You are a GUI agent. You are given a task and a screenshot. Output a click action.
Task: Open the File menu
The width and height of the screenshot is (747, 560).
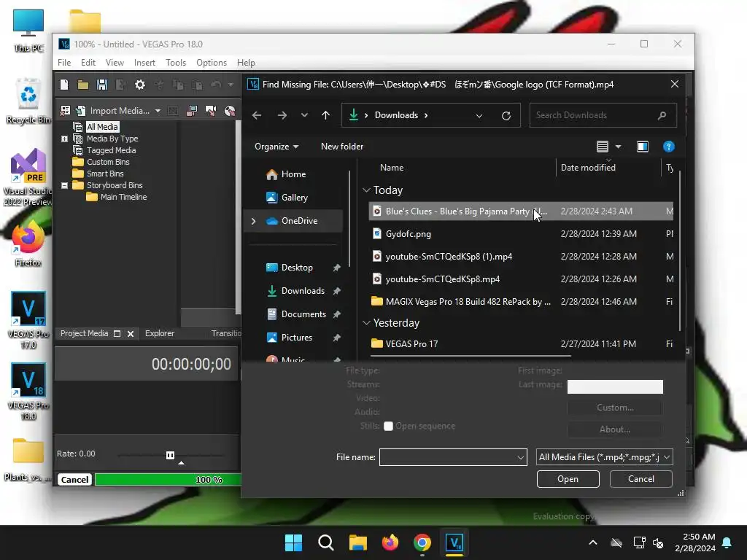(64, 63)
